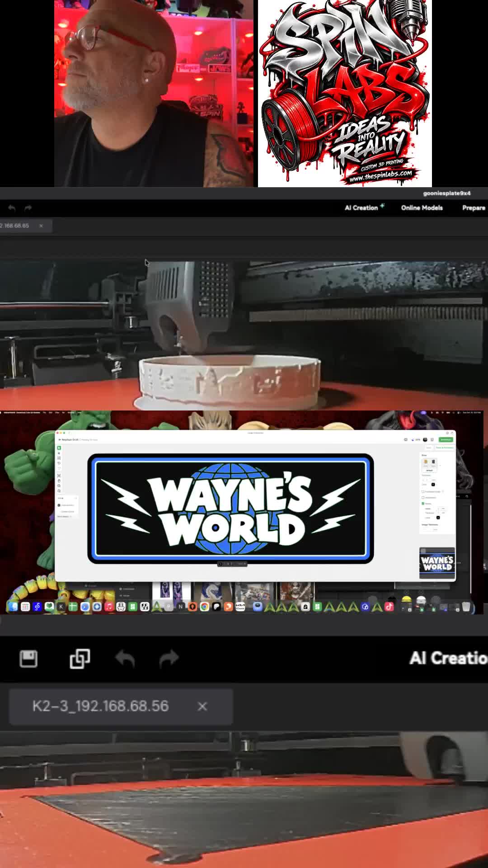Close the 2.168.68.65 device tab
This screenshot has width=488, height=868.
[41, 226]
